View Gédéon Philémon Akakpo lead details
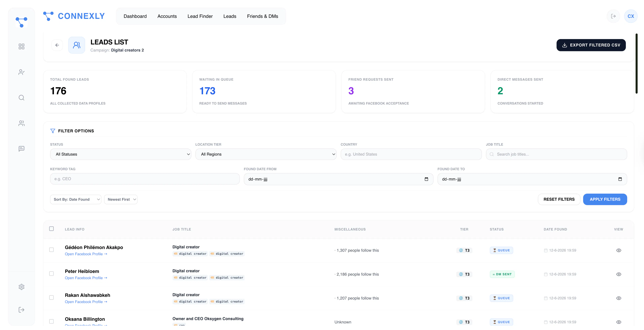This screenshot has height=330, width=644. click(619, 250)
